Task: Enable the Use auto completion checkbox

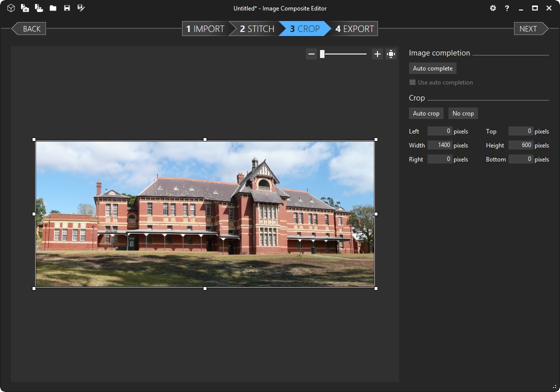Action: click(412, 82)
